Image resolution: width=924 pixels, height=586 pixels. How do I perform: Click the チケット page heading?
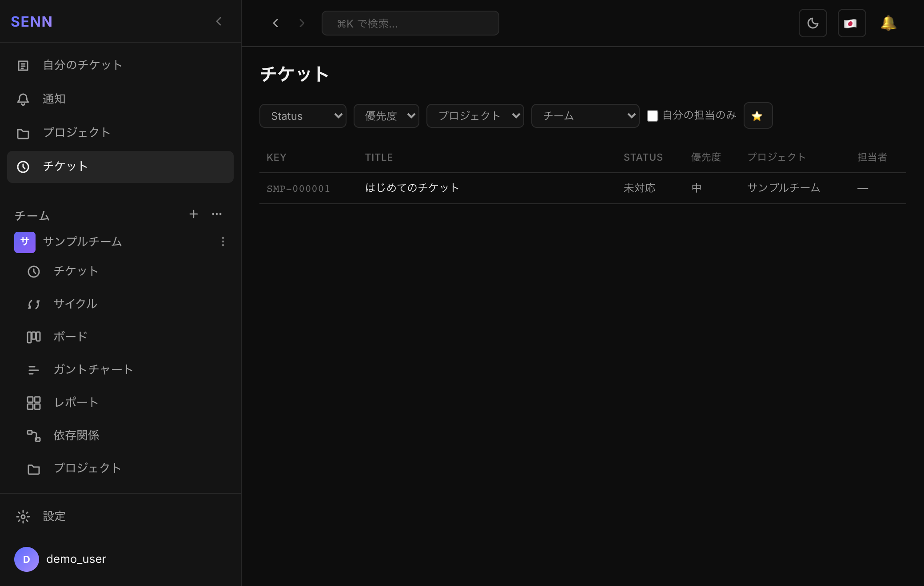point(295,74)
